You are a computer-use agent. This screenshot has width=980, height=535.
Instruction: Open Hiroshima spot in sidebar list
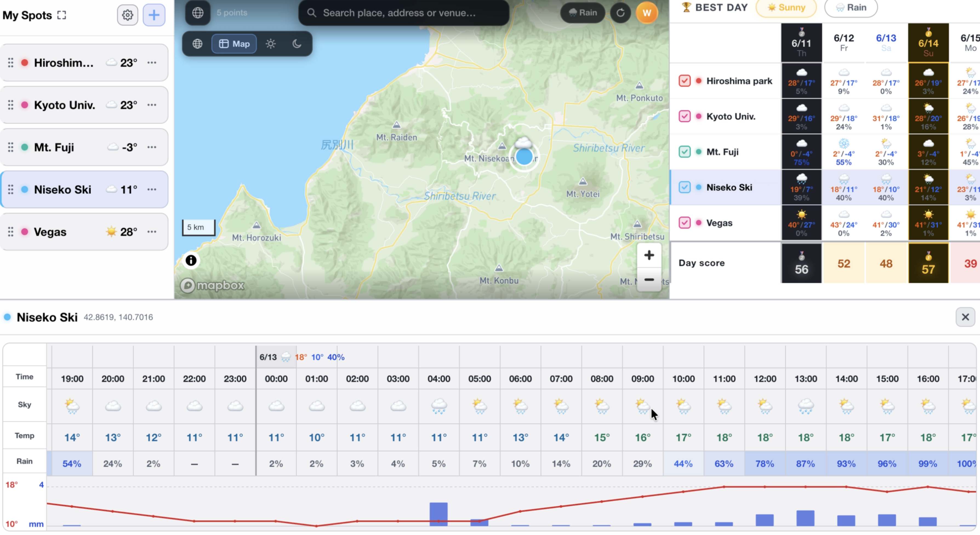pos(84,63)
